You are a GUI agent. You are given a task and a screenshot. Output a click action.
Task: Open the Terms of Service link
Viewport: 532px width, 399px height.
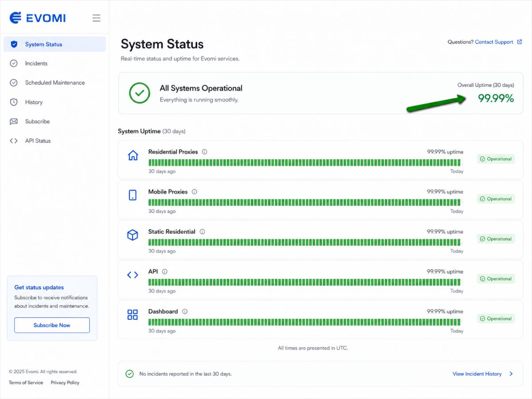tap(26, 383)
